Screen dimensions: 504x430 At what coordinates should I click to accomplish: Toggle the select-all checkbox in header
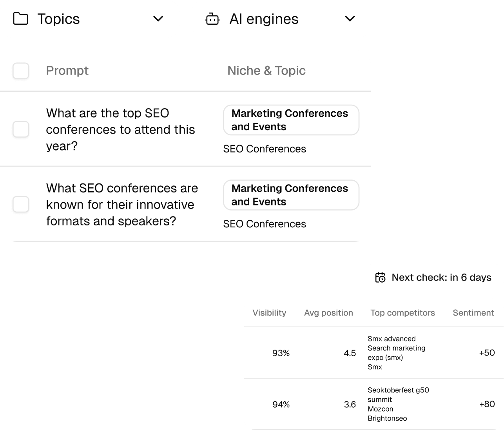[x=21, y=71]
